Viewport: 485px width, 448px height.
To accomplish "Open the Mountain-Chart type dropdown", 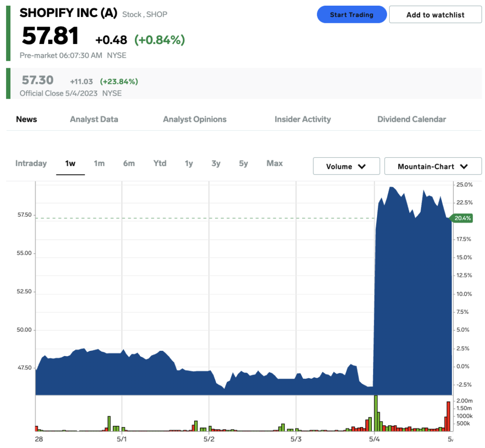I will click(x=433, y=166).
